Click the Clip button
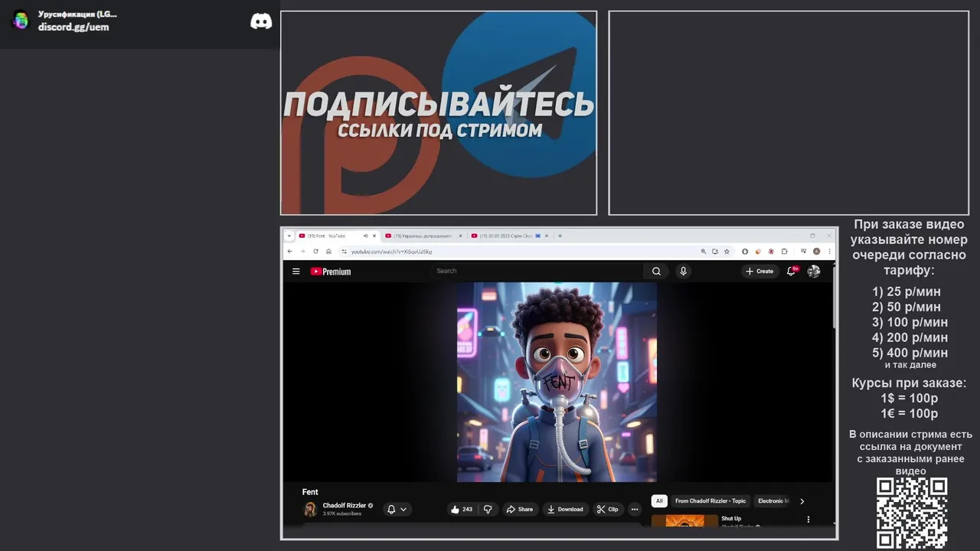The width and height of the screenshot is (980, 551). point(608,509)
